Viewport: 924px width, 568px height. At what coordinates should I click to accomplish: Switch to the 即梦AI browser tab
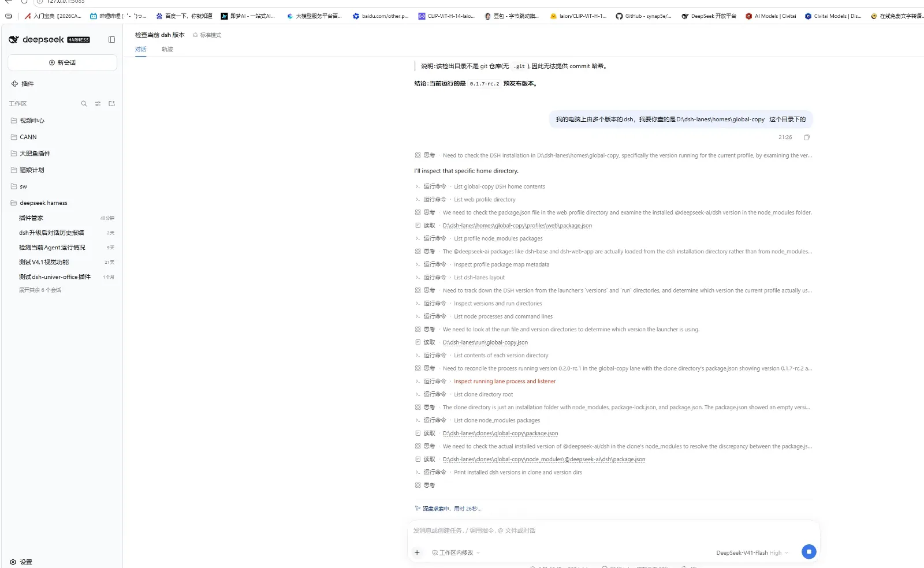coord(248,16)
